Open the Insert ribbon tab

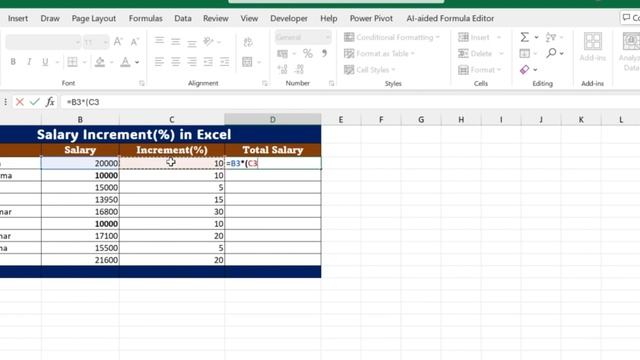tap(18, 18)
